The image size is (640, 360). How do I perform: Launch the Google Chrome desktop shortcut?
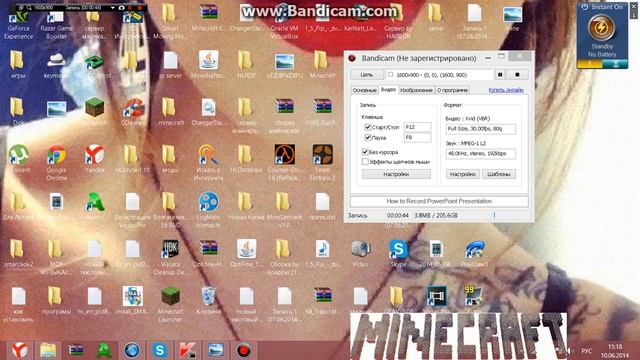click(x=56, y=162)
